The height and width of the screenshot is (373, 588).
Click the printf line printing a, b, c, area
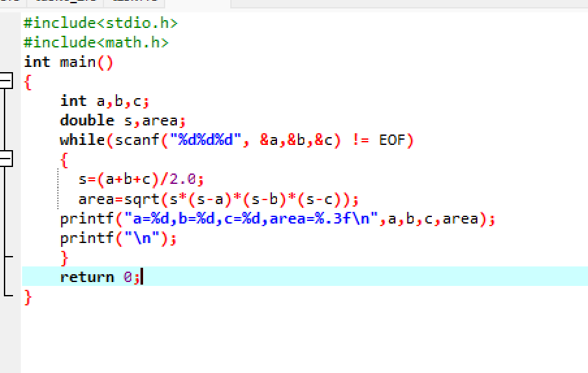(x=278, y=218)
